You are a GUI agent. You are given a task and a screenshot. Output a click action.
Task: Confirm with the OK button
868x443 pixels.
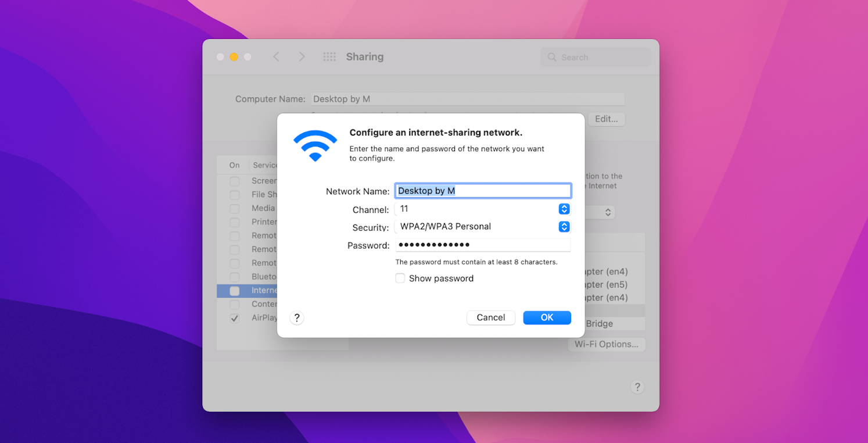(x=547, y=317)
